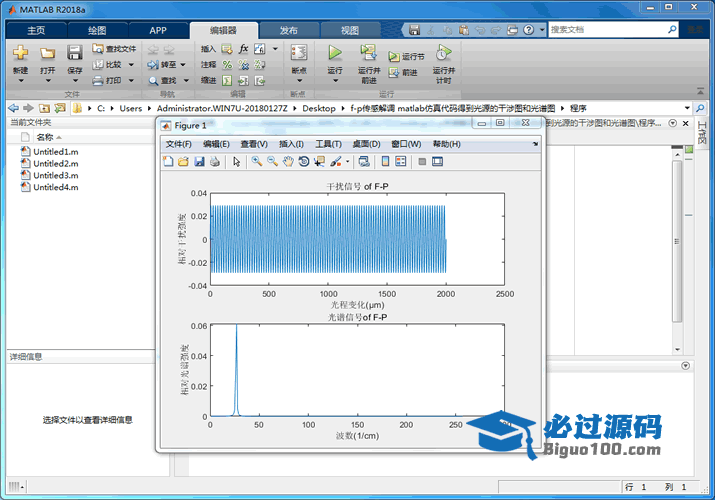
Task: Switch to the 绘图 (Plots) ribbon tab
Action: 97,30
